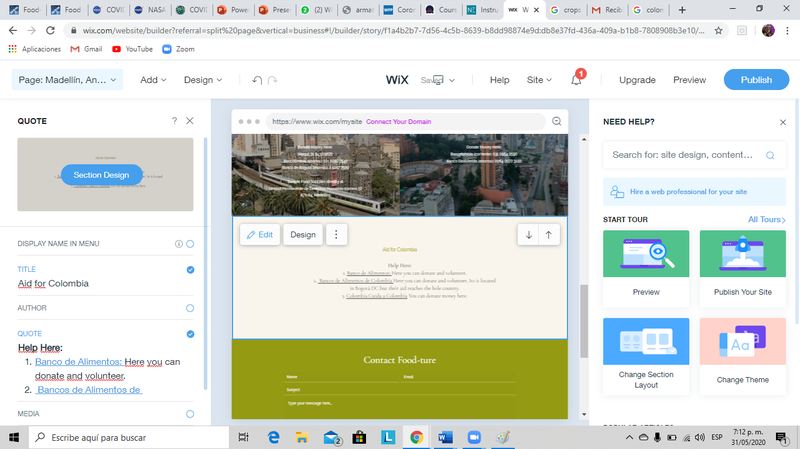Open Chrome profile avatar
Image resolution: width=800 pixels, height=449 pixels.
pos(768,31)
